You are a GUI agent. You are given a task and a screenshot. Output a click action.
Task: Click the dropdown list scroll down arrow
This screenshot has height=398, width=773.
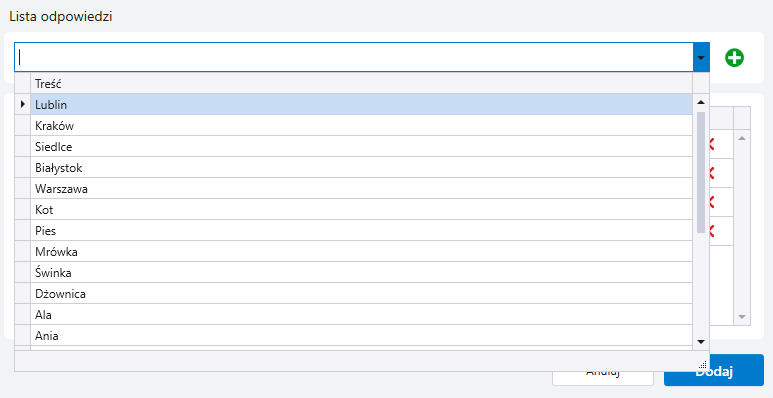click(x=701, y=342)
